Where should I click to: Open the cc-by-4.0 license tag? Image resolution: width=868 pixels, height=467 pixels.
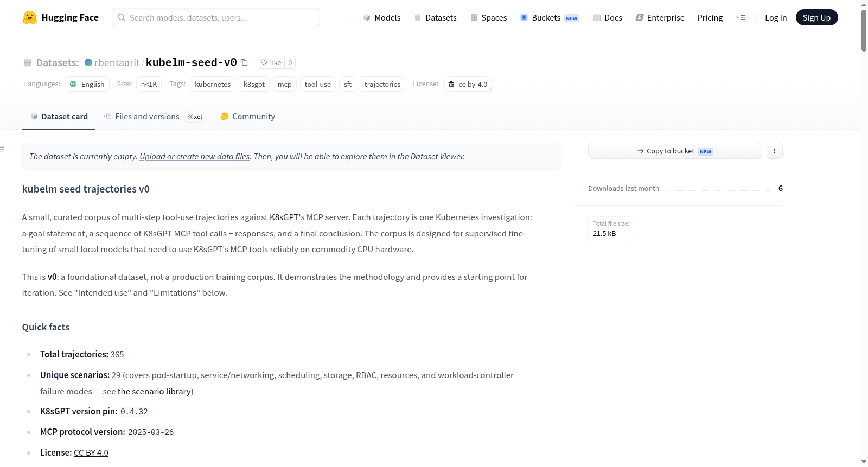tap(468, 84)
